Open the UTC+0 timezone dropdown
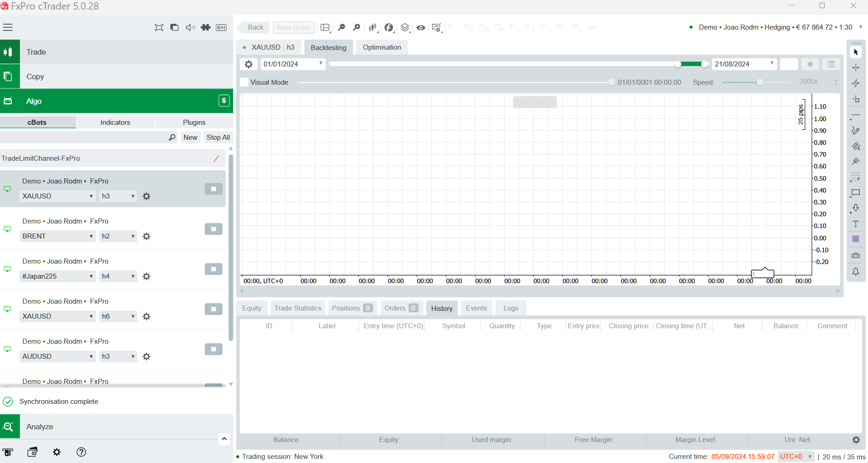868x463 pixels. point(796,457)
